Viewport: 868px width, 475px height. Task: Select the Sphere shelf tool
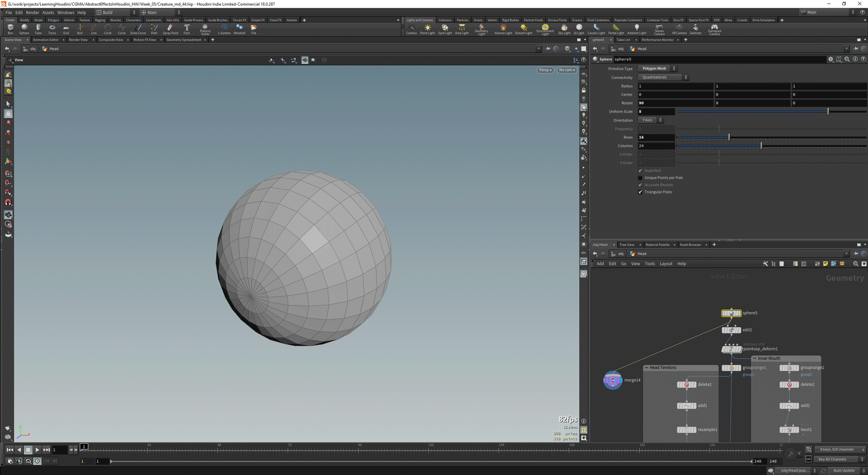coord(24,29)
